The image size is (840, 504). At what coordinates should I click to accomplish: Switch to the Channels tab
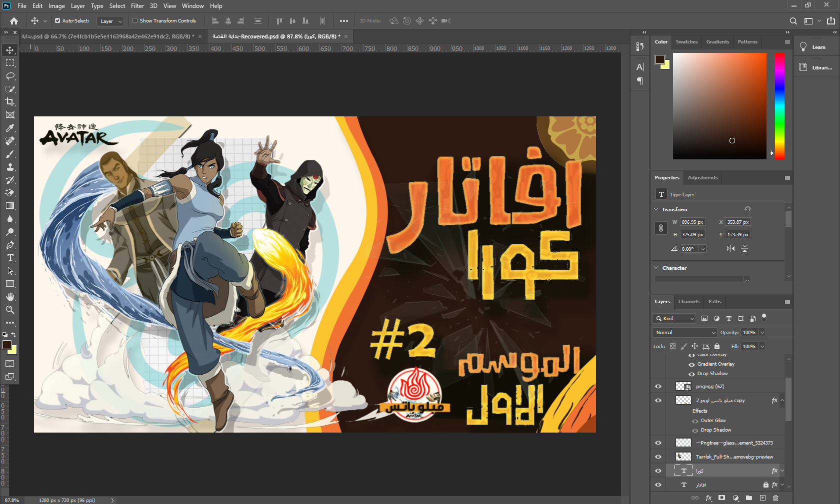tap(689, 302)
